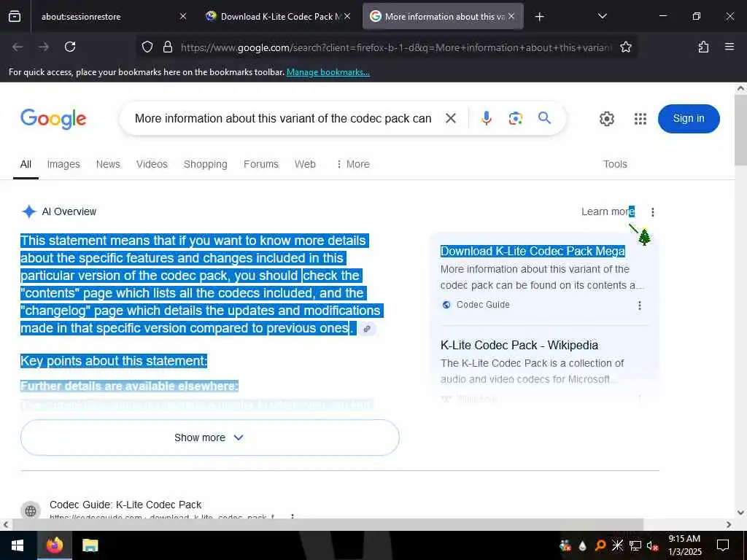
Task: Open network icon in system tray
Action: coord(635,545)
